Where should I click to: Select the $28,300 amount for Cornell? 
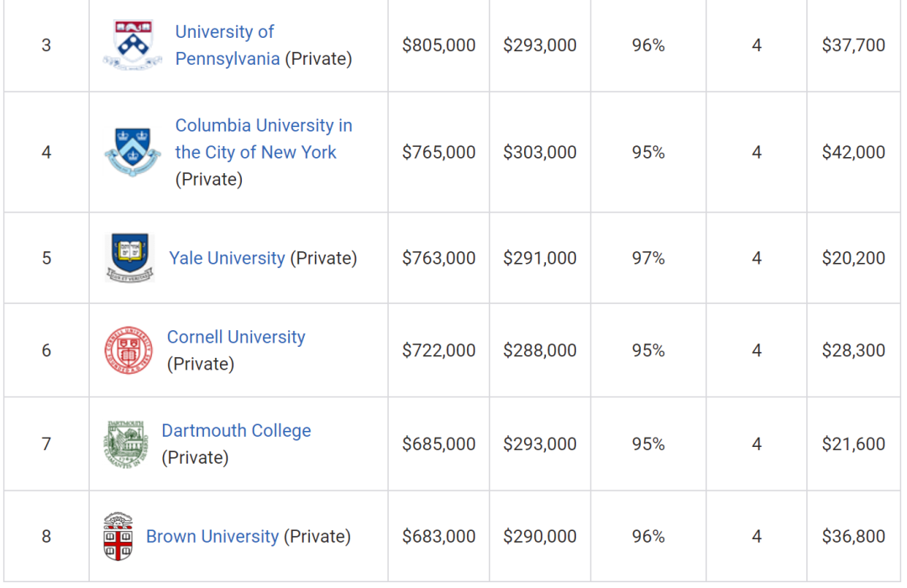(853, 350)
